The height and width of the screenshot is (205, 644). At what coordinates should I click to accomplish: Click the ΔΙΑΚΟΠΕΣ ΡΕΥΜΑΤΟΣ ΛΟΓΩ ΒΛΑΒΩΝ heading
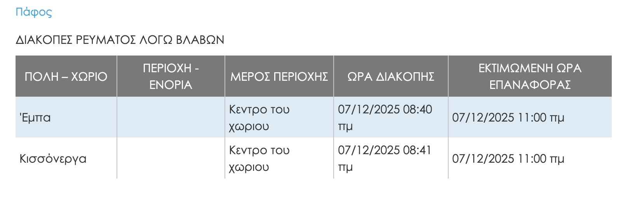120,40
